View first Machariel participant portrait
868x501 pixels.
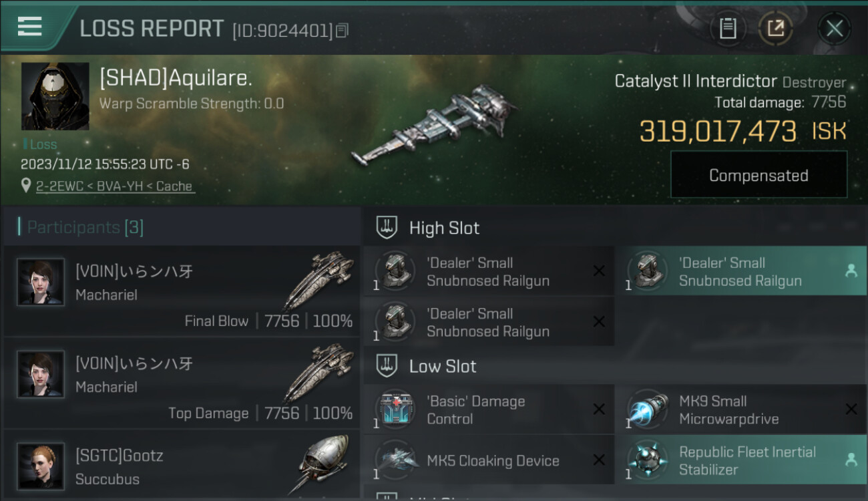[x=41, y=283]
